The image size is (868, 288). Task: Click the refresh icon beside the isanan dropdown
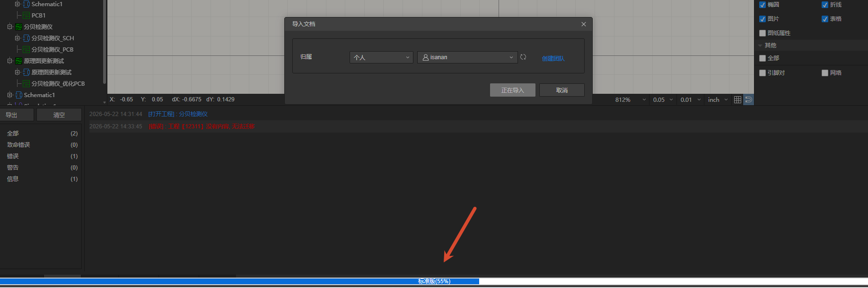[x=523, y=57]
